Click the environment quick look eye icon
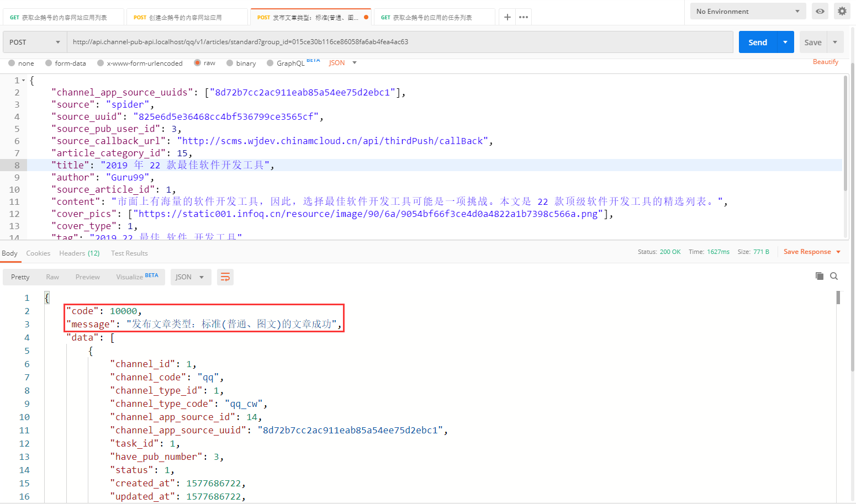The height and width of the screenshot is (504, 856). tap(820, 11)
